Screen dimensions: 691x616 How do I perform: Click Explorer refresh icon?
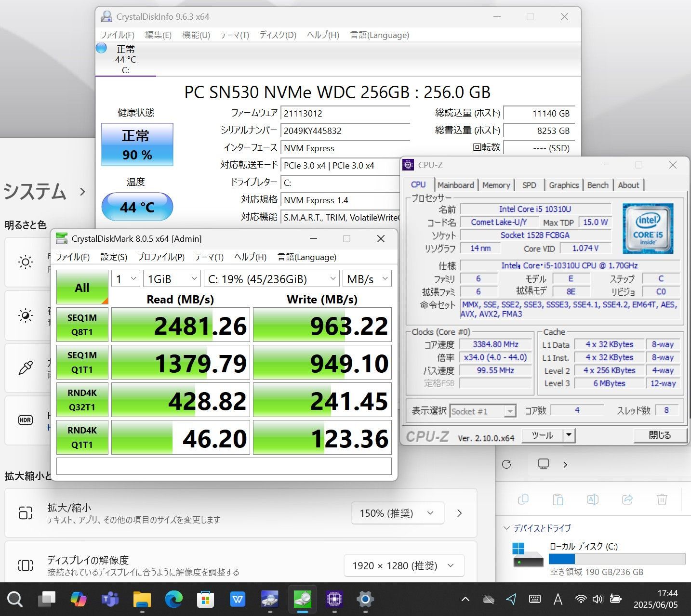[x=506, y=464]
